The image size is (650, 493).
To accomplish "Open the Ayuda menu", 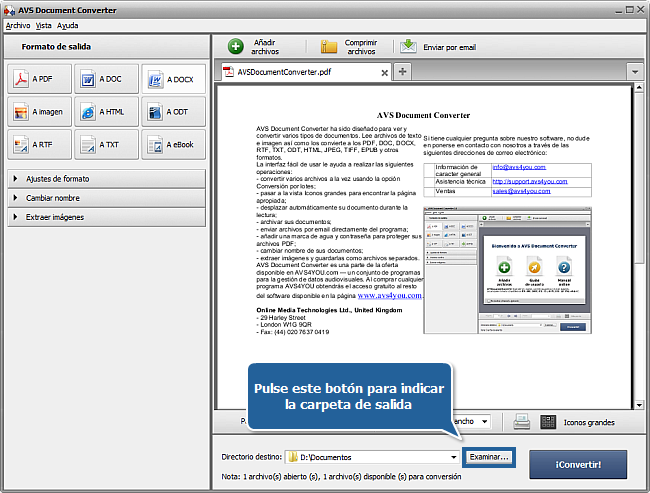I will pos(68,24).
